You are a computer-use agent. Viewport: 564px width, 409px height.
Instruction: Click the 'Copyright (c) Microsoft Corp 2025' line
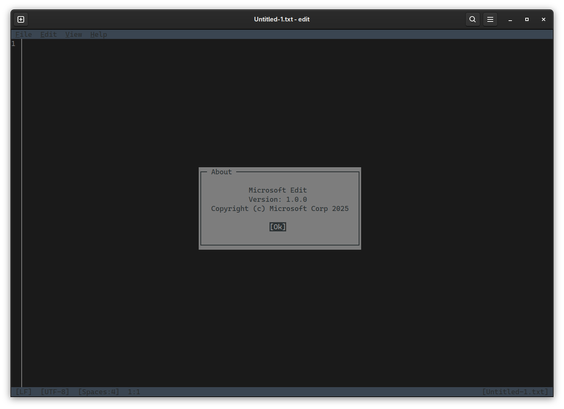click(x=280, y=209)
